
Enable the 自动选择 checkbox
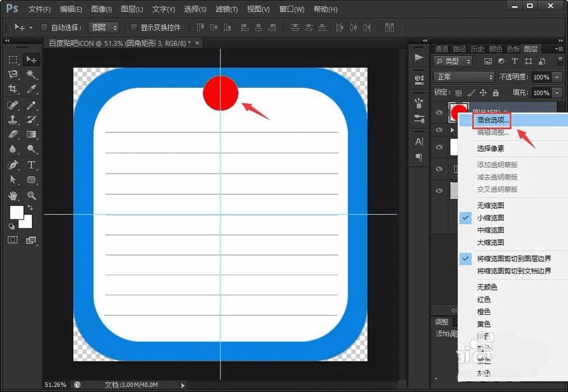(45, 27)
